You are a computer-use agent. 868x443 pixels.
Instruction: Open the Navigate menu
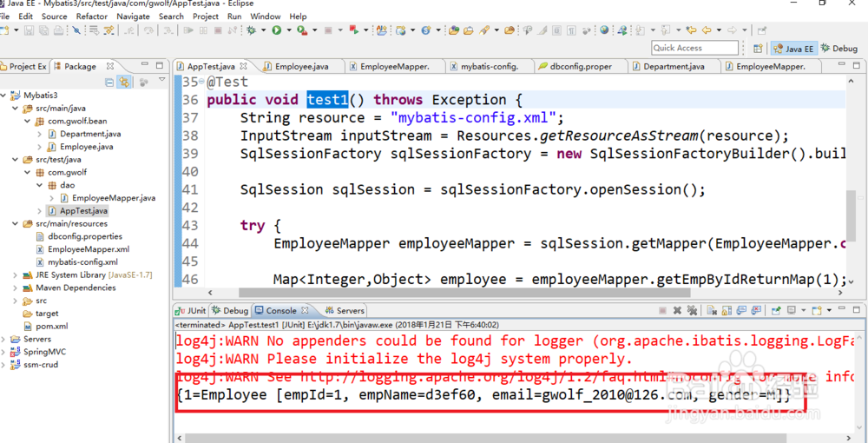[x=133, y=16]
